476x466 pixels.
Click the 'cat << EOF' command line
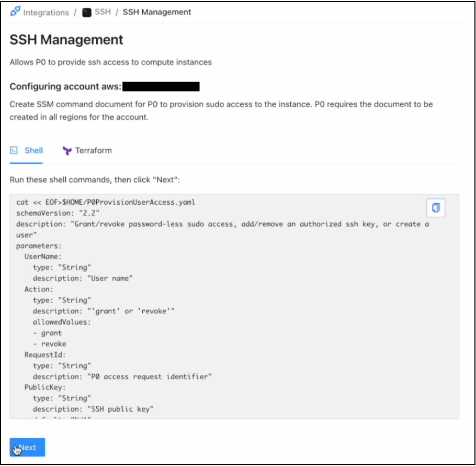pos(106,202)
